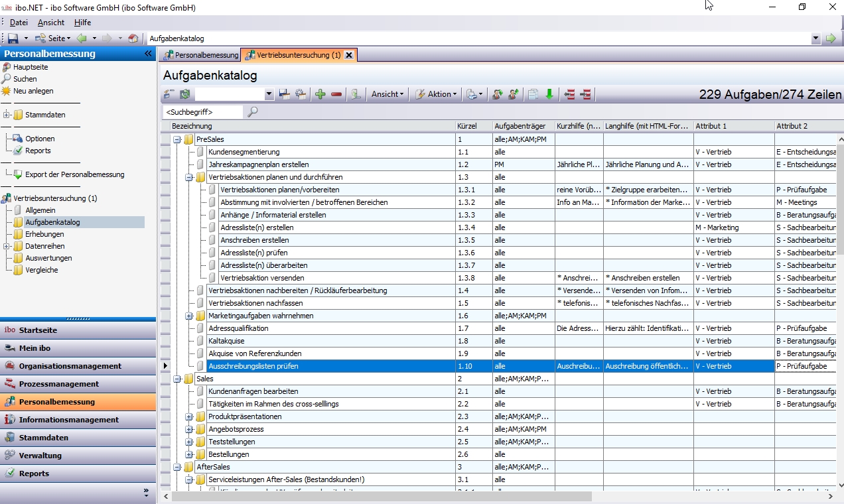The width and height of the screenshot is (844, 504).
Task: Click the green down arrow toolbar icon
Action: coord(549,95)
